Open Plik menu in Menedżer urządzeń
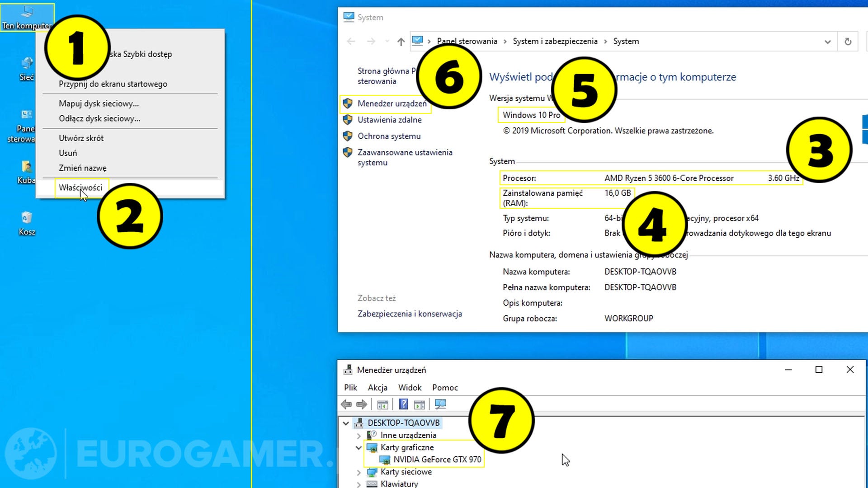Image resolution: width=868 pixels, height=488 pixels. (350, 388)
